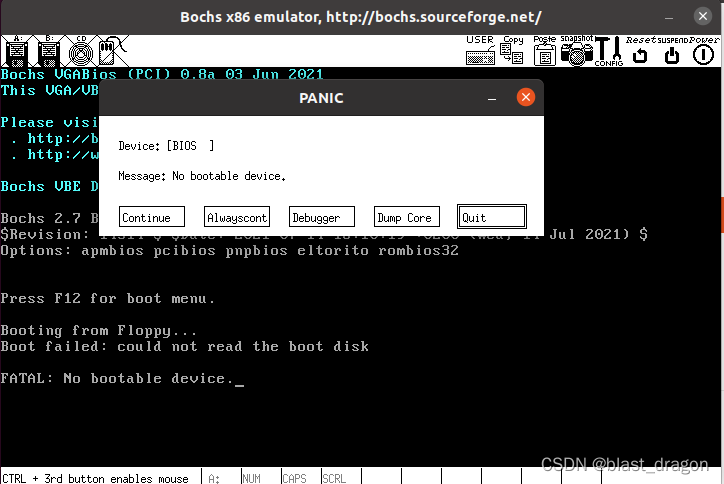Click the A: status bar entry
Image resolution: width=724 pixels, height=484 pixels.
coord(214,478)
